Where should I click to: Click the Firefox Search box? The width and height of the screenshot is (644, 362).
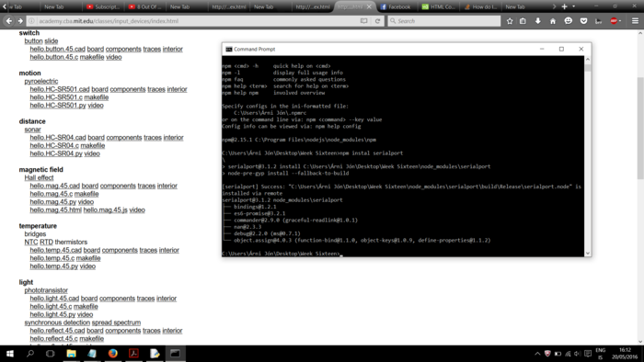point(444,21)
